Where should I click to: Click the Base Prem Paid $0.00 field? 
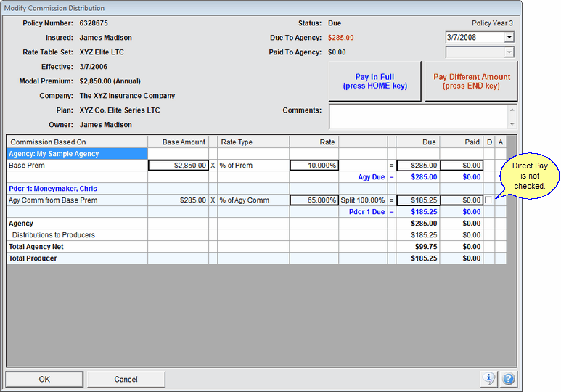462,166
